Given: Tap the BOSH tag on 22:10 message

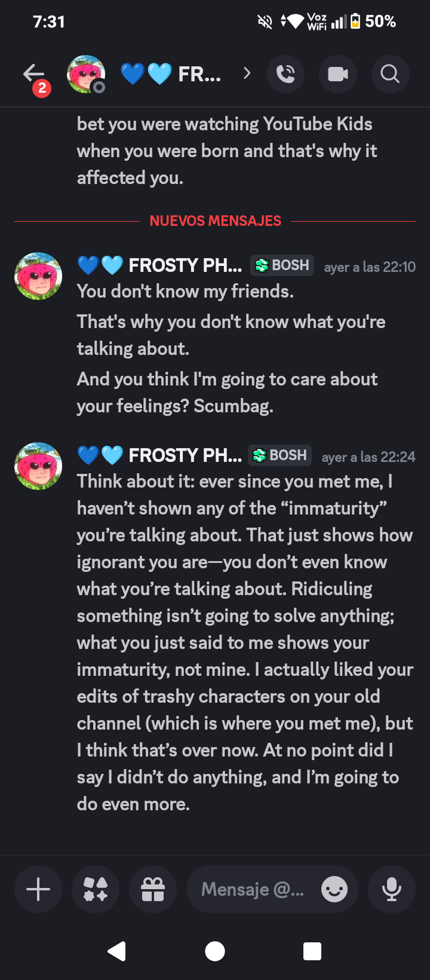Looking at the screenshot, I should tap(282, 265).
